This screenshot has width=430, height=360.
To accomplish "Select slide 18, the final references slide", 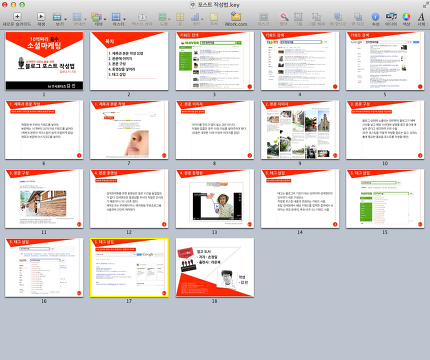I will click(x=215, y=268).
